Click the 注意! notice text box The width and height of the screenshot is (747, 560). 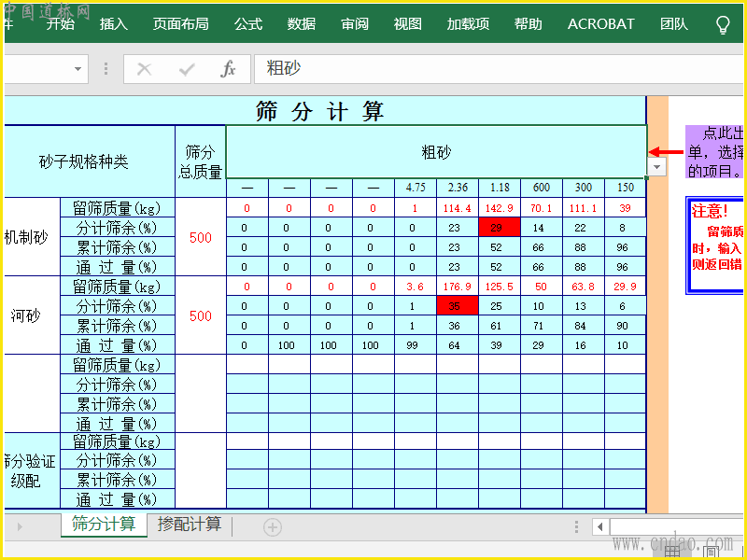pos(714,245)
